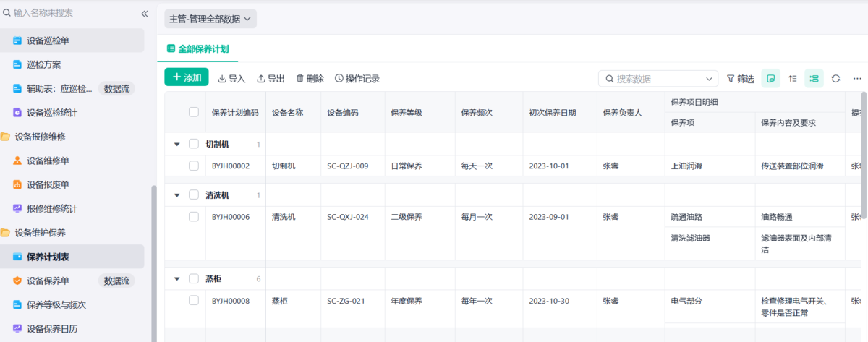Click the 设备报废单 chart icon
The width and height of the screenshot is (868, 342).
point(17,184)
